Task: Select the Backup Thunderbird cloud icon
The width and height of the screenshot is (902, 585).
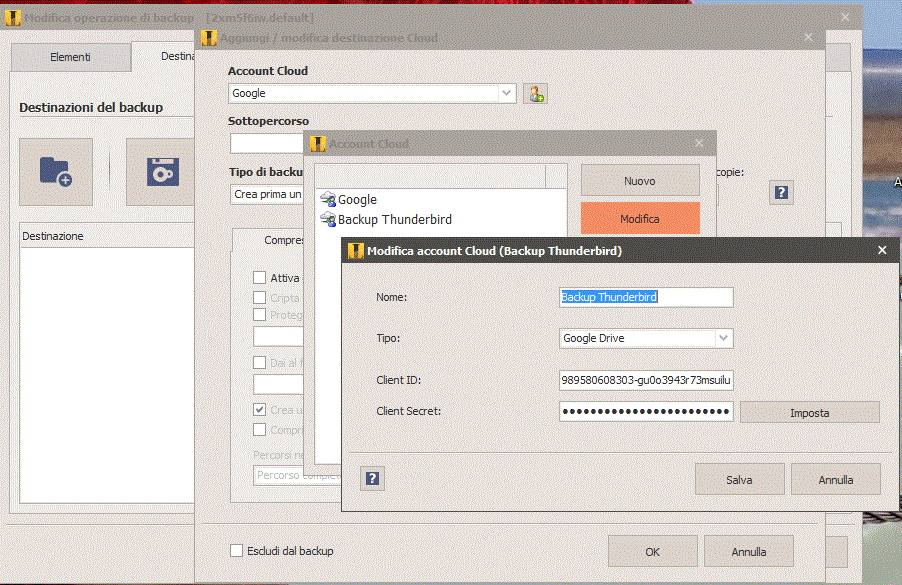Action: [x=328, y=219]
